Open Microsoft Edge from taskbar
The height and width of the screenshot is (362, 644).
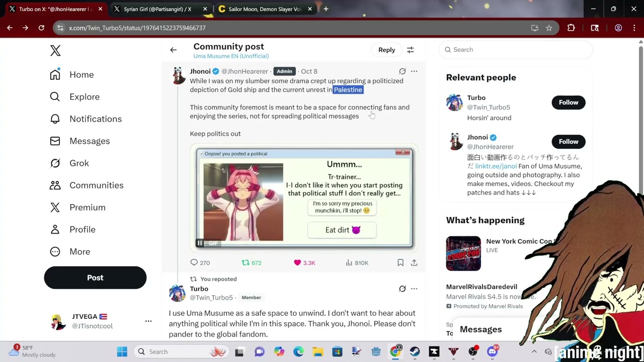click(298, 352)
